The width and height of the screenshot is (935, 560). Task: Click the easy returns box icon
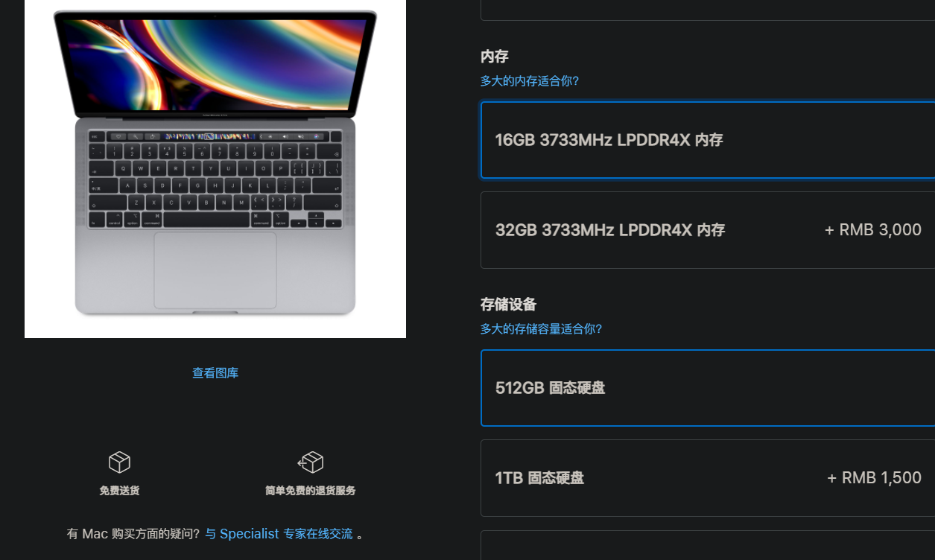[310, 462]
